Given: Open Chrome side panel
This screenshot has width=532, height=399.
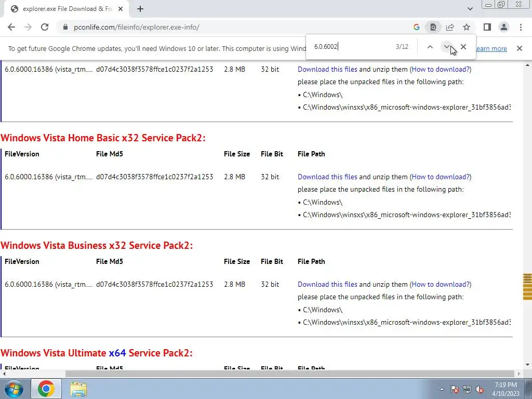Looking at the screenshot, I should pyautogui.click(x=487, y=27).
